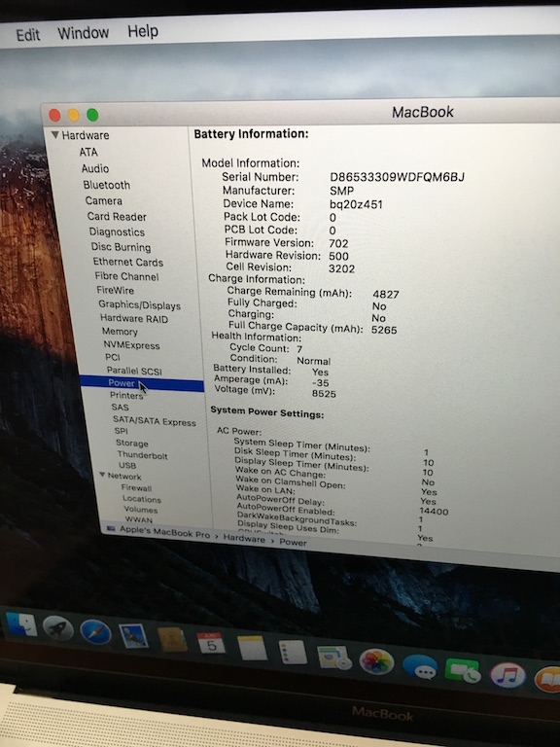This screenshot has width=560, height=747.
Task: Select Audio in the sidebar
Action: click(x=95, y=168)
